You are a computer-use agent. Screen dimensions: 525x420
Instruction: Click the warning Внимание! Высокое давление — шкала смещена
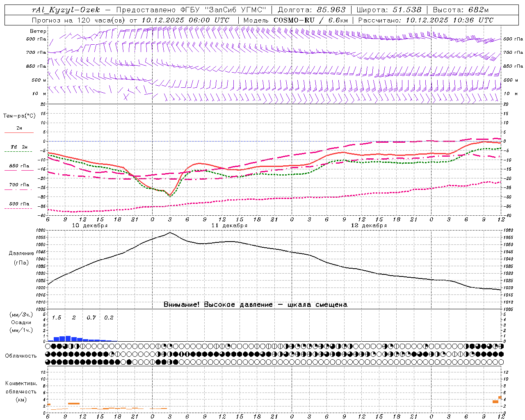(256, 305)
